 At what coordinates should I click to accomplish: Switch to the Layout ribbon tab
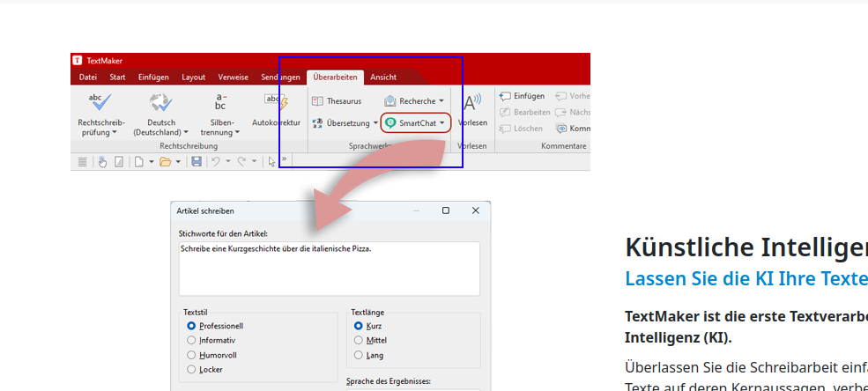click(193, 77)
